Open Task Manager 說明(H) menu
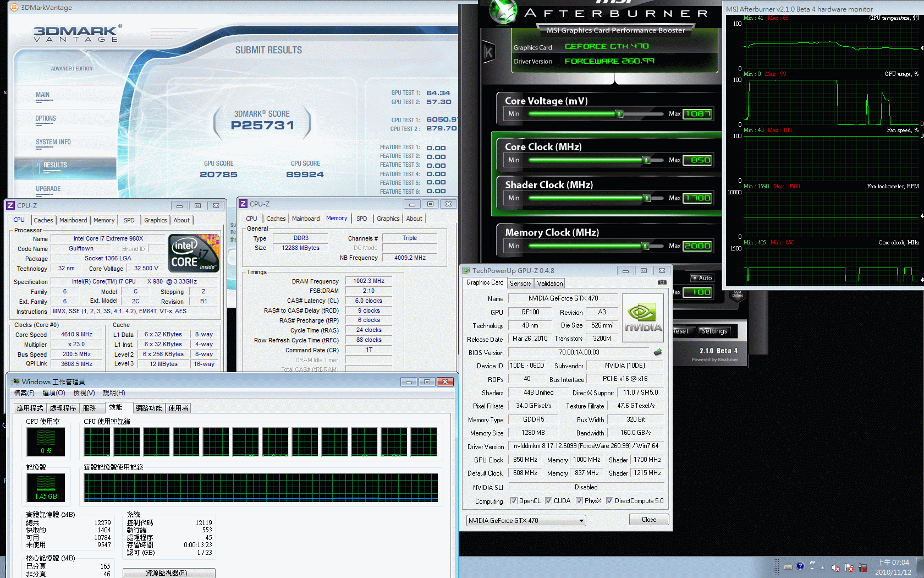Image resolution: width=924 pixels, height=578 pixels. (114, 393)
